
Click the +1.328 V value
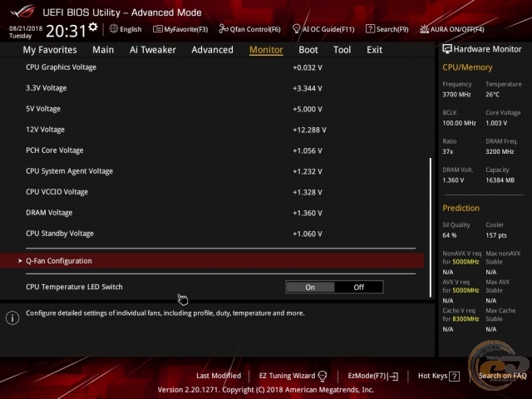[308, 192]
